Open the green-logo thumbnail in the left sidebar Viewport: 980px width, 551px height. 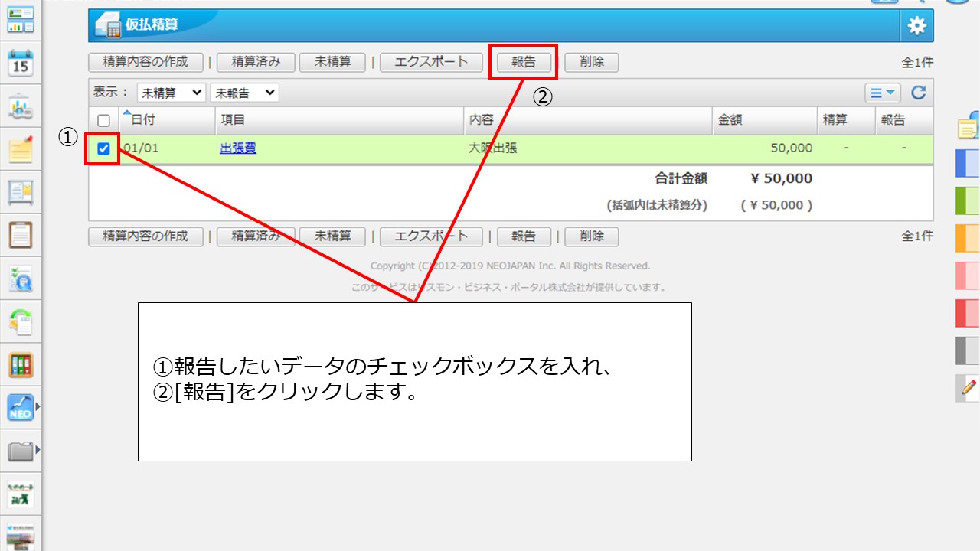click(21, 494)
